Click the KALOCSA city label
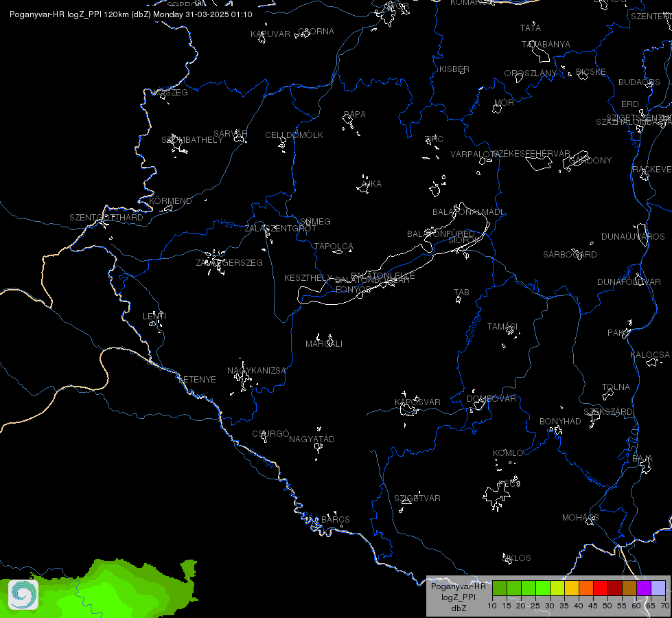 point(650,355)
